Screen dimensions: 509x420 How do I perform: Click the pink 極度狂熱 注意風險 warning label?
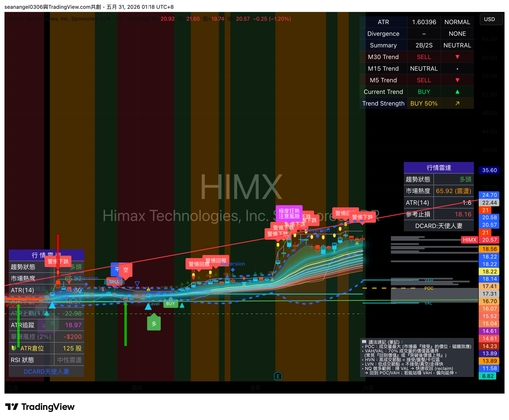click(289, 214)
